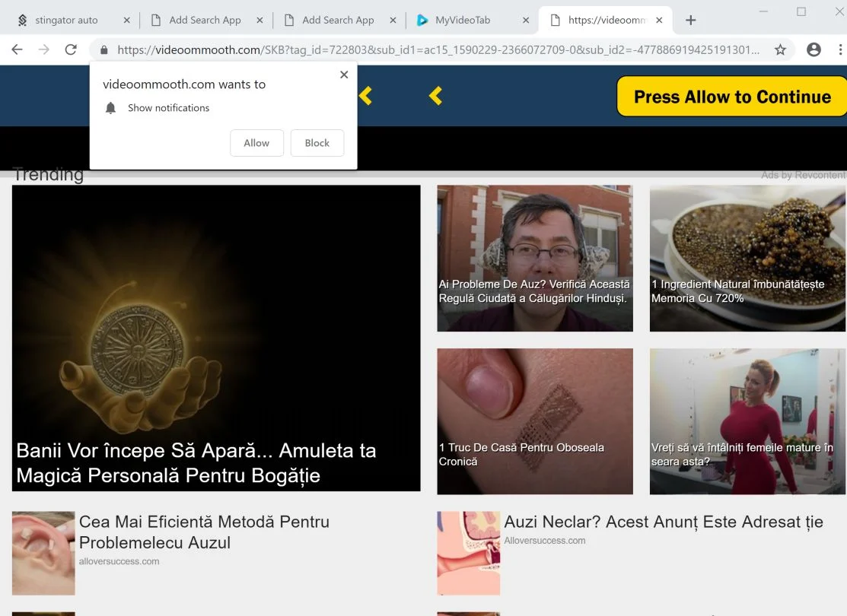Click the first yellow left arrow
The width and height of the screenshot is (847, 616).
(365, 96)
